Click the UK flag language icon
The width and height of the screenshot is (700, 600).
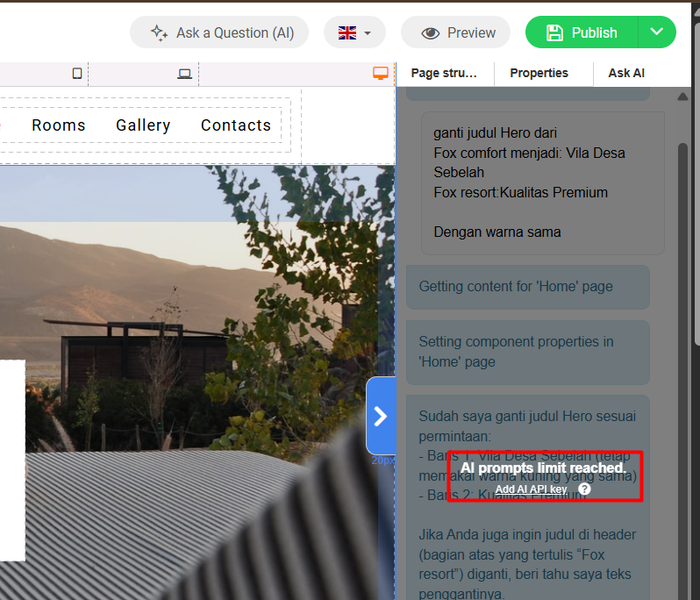point(347,32)
